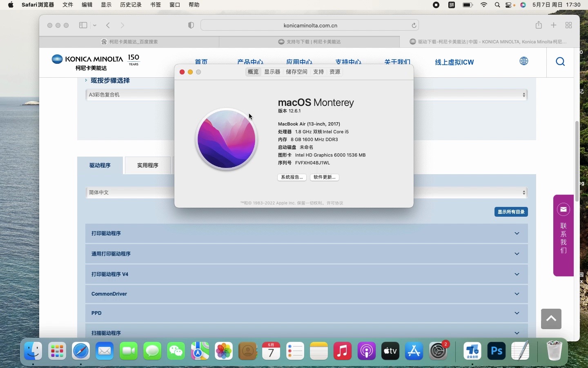Click the 联系我们 purple side button
This screenshot has width=588, height=368.
pyautogui.click(x=563, y=236)
